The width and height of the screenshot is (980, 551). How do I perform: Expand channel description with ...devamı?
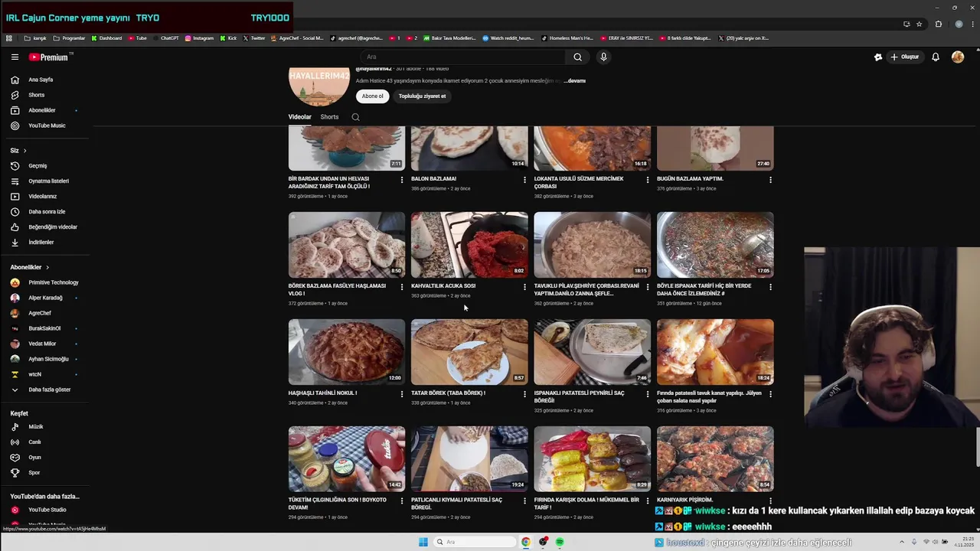[x=575, y=80]
